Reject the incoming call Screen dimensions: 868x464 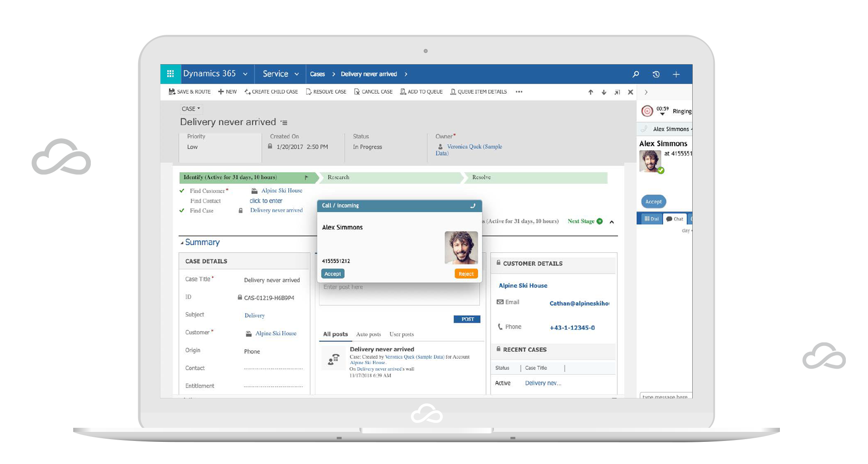(x=466, y=274)
